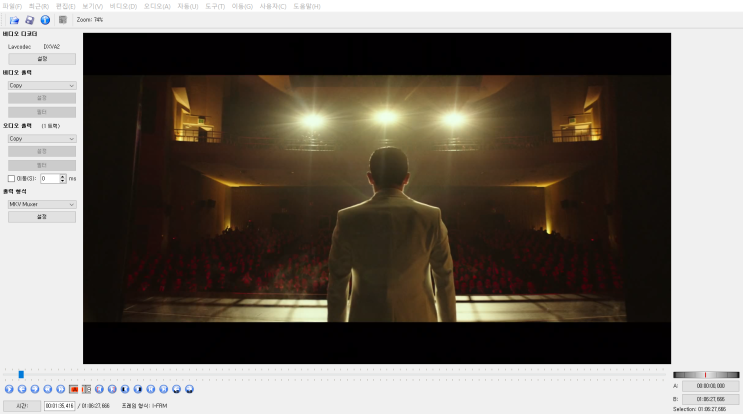Open the 보기(V) menu
The height and width of the screenshot is (414, 743).
point(92,6)
